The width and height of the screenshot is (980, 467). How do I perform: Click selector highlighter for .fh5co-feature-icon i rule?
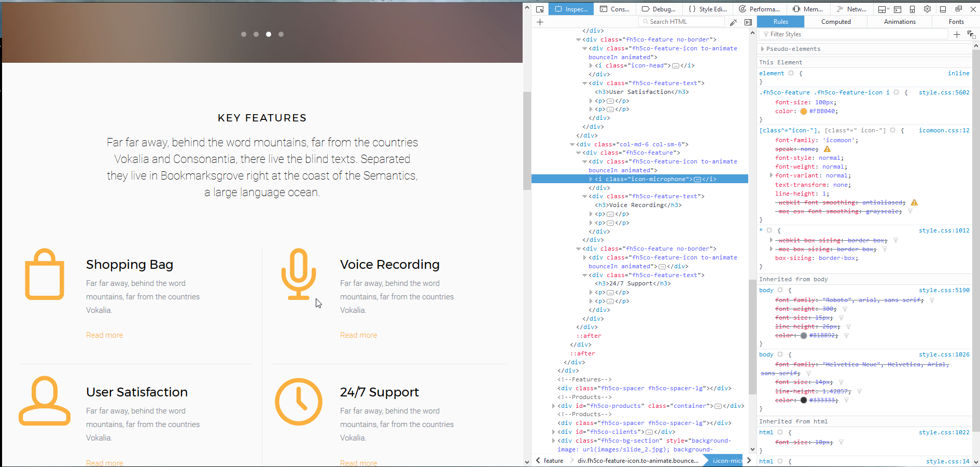tap(896, 92)
